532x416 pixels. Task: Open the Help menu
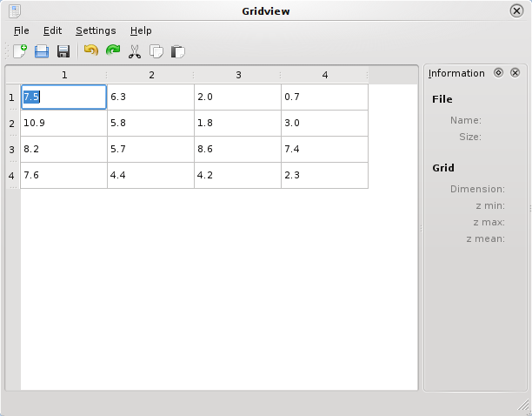[141, 30]
